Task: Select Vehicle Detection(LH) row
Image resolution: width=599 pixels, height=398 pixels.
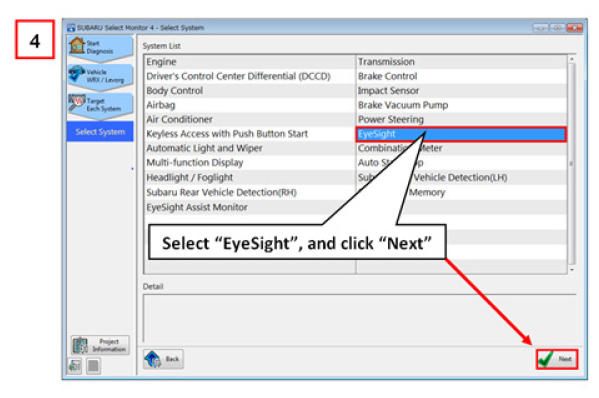Action: [x=461, y=178]
